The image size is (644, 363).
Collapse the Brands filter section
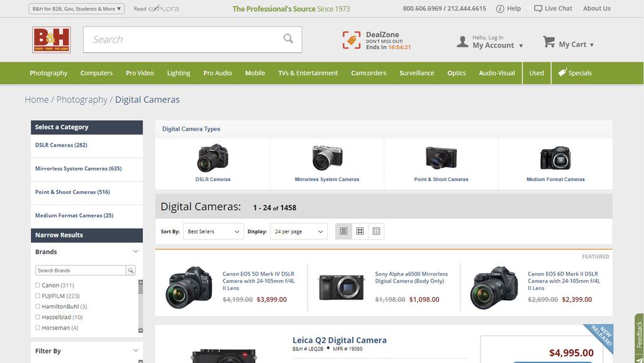click(x=136, y=252)
